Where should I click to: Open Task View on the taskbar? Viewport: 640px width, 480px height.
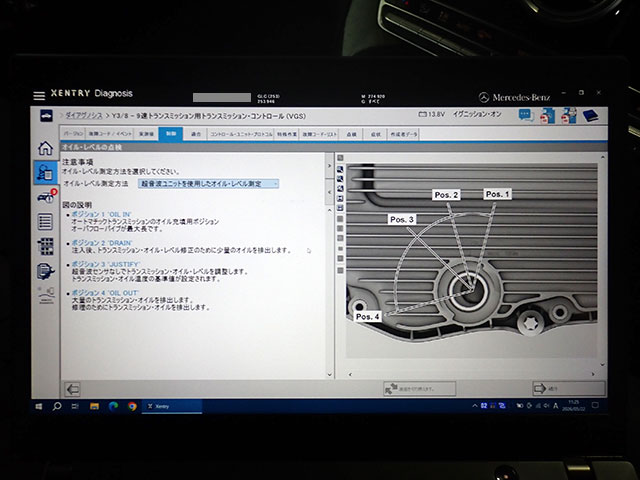pos(75,406)
